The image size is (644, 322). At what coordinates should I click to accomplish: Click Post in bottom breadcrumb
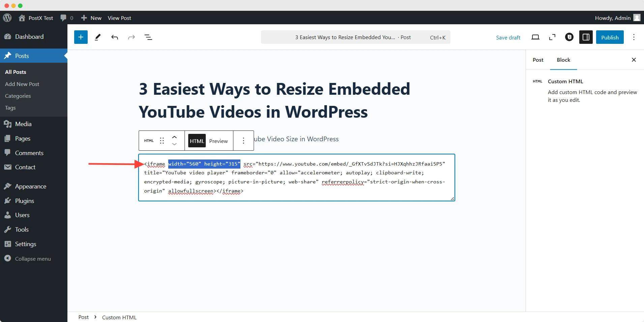(83, 317)
